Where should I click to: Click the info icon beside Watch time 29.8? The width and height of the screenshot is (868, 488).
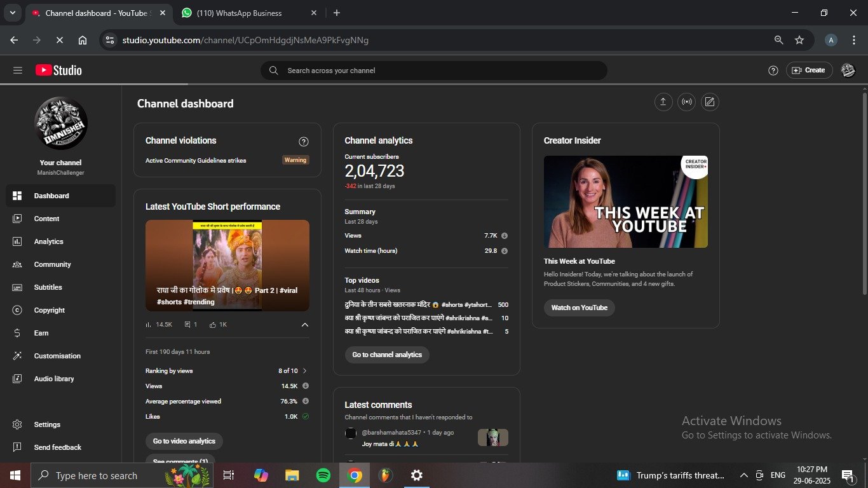click(505, 251)
